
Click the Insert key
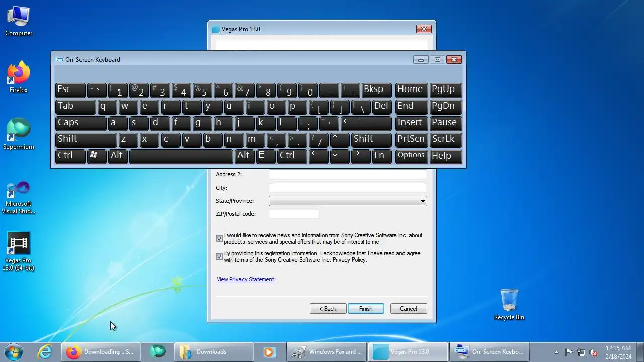(x=411, y=123)
